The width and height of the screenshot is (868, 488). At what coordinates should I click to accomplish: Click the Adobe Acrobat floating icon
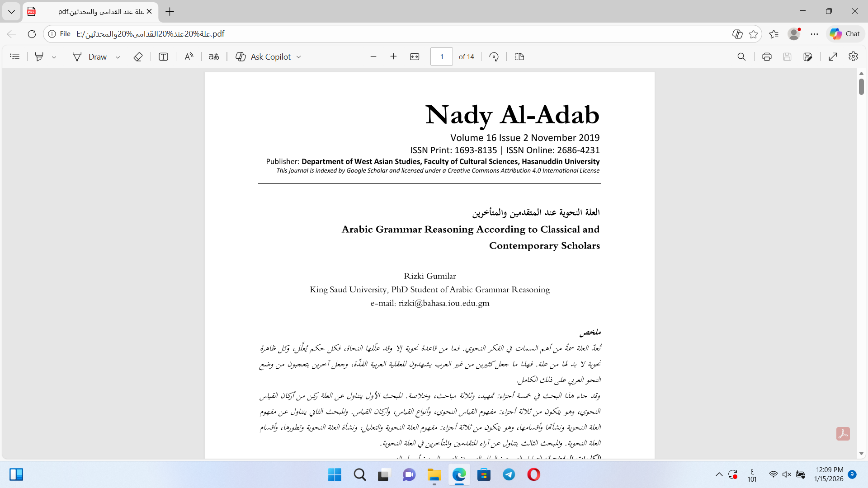click(x=843, y=434)
